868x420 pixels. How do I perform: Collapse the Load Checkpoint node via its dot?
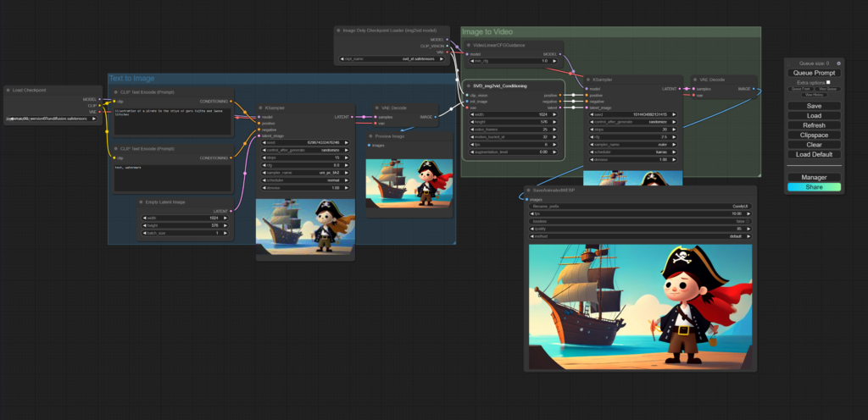click(8, 90)
